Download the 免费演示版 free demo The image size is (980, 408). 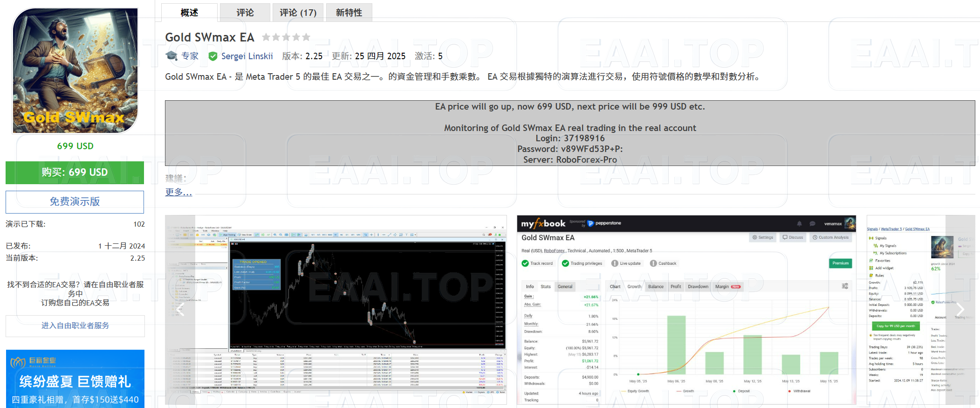coord(75,202)
